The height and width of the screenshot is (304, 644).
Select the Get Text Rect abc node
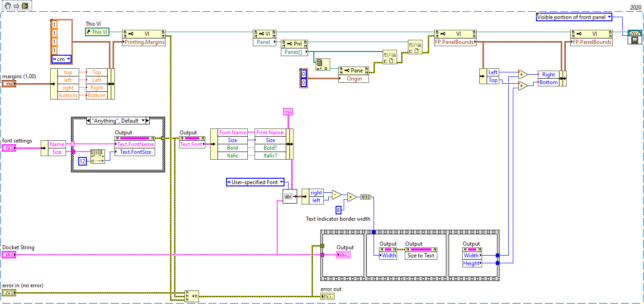(x=290, y=196)
